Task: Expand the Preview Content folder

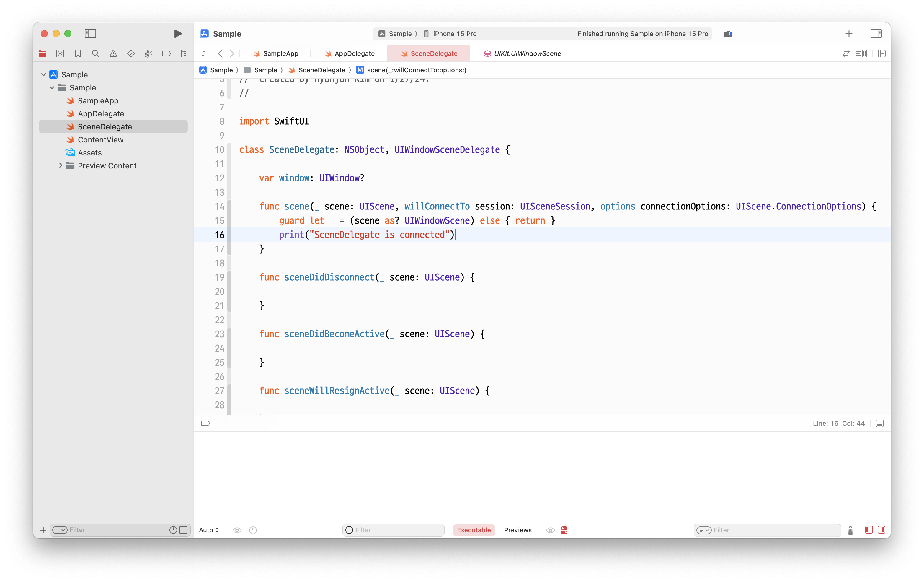Action: click(61, 165)
